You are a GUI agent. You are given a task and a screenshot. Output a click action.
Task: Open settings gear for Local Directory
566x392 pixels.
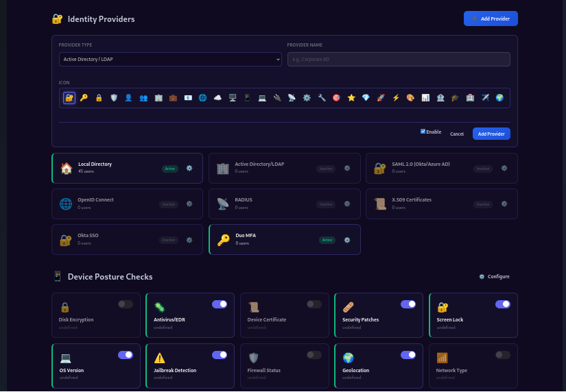189,168
